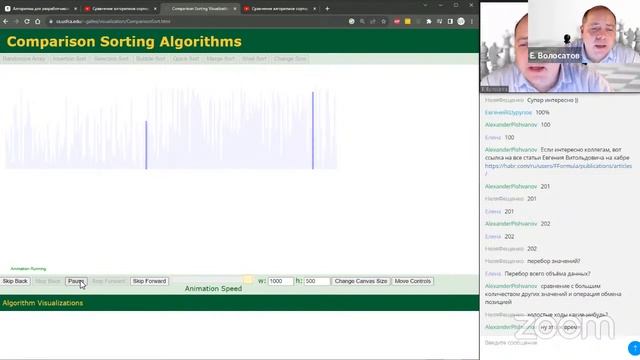The width and height of the screenshot is (640, 360).
Task: Pause the animation
Action: tap(76, 281)
